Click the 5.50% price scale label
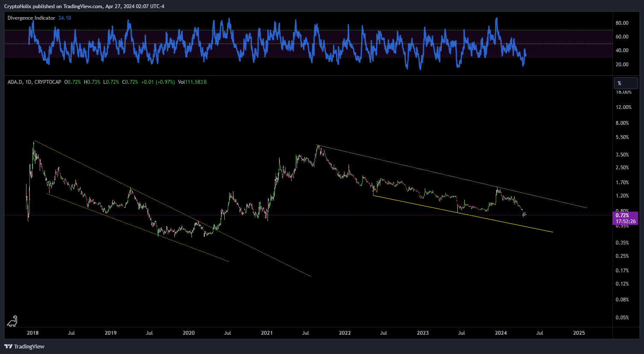 622,137
